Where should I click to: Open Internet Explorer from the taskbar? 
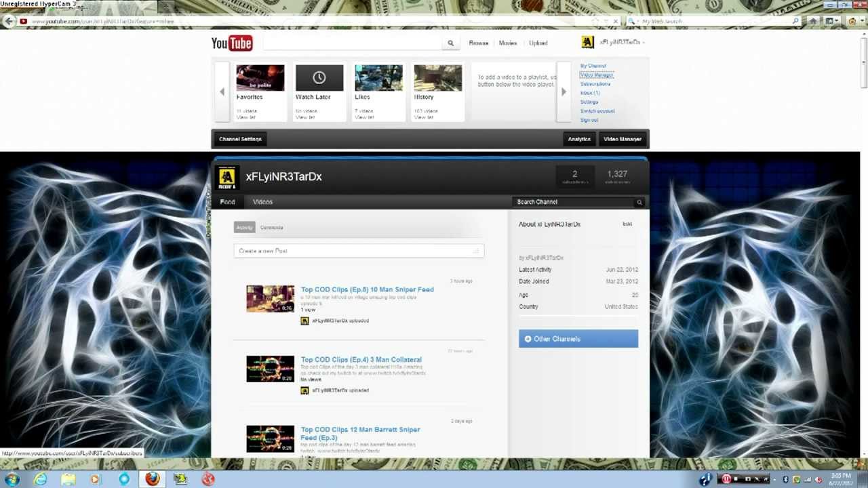click(41, 479)
